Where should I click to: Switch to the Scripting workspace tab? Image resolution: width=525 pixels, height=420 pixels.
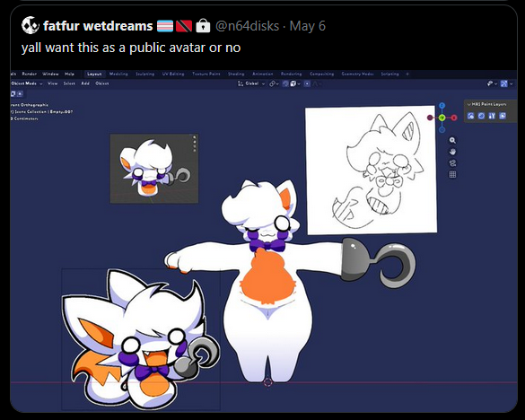click(389, 74)
